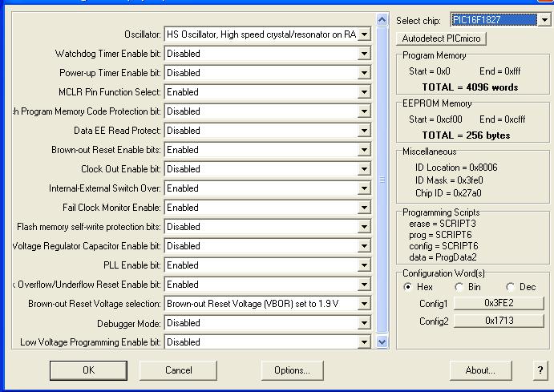The width and height of the screenshot is (554, 392).
Task: Open Voltage Regulator Capacitor Enable dropdown
Action: tap(268, 246)
